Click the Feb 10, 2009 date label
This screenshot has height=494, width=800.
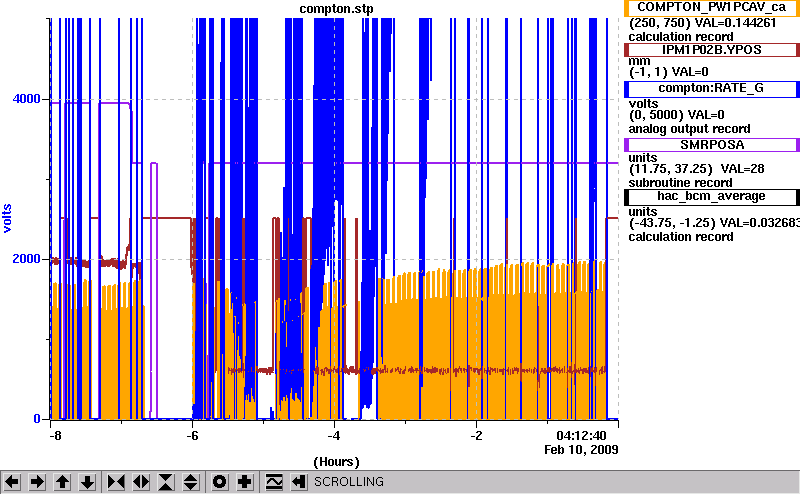click(x=581, y=450)
